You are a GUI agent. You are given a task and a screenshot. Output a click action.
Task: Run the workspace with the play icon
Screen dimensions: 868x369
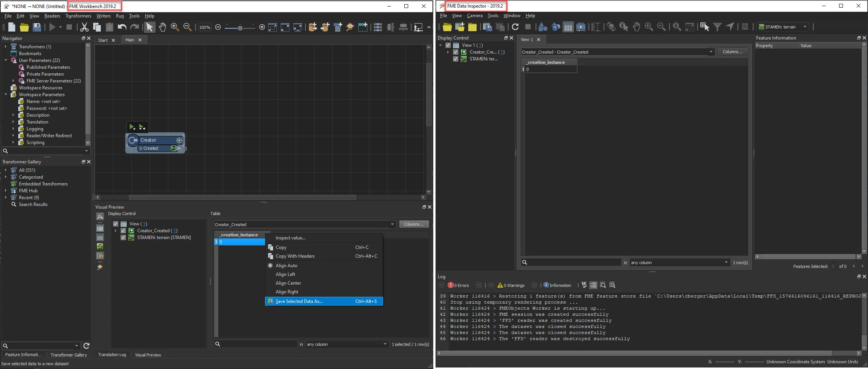point(52,27)
